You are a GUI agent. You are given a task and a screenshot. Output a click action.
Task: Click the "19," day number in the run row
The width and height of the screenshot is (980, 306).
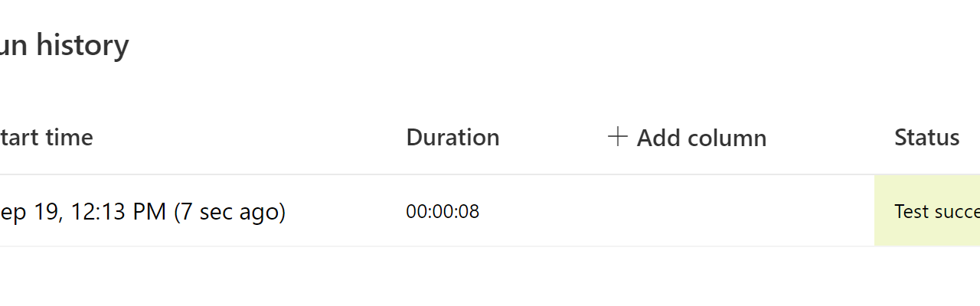tap(47, 211)
